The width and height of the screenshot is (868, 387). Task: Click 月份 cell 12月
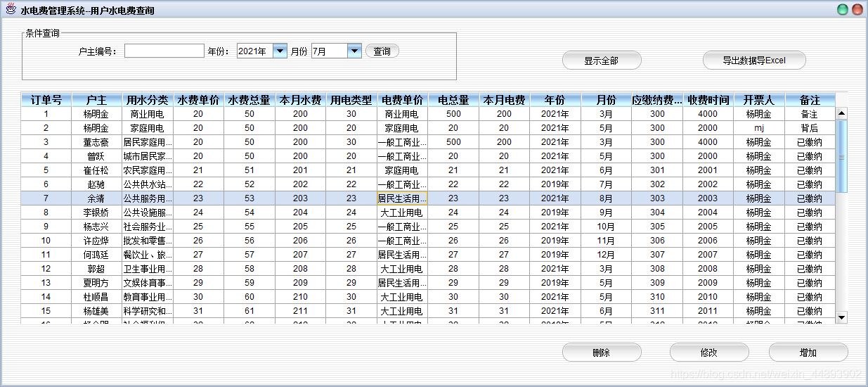606,255
